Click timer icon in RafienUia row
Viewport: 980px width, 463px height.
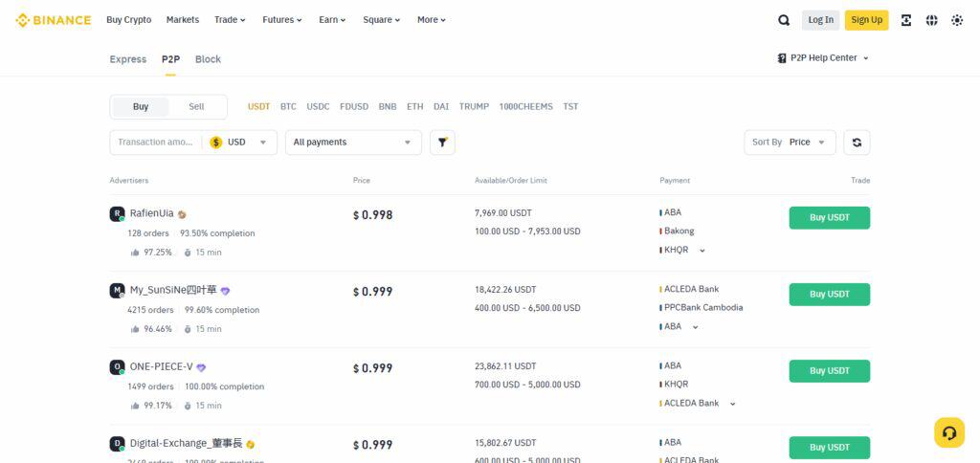(188, 253)
